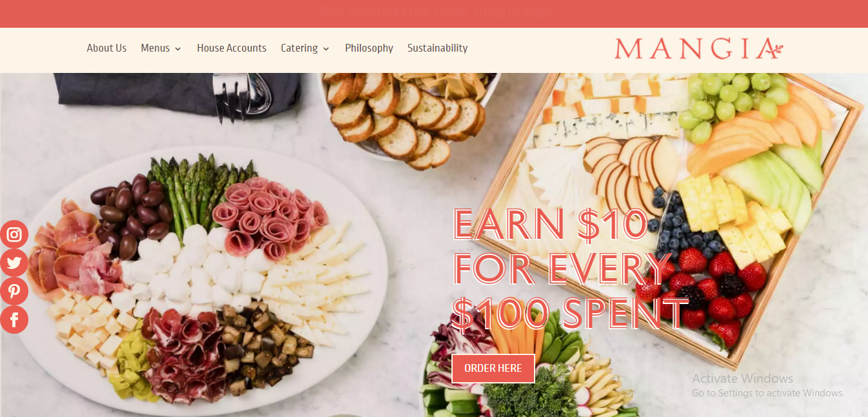Open the Catering navigation item
The image size is (868, 417).
click(x=299, y=48)
